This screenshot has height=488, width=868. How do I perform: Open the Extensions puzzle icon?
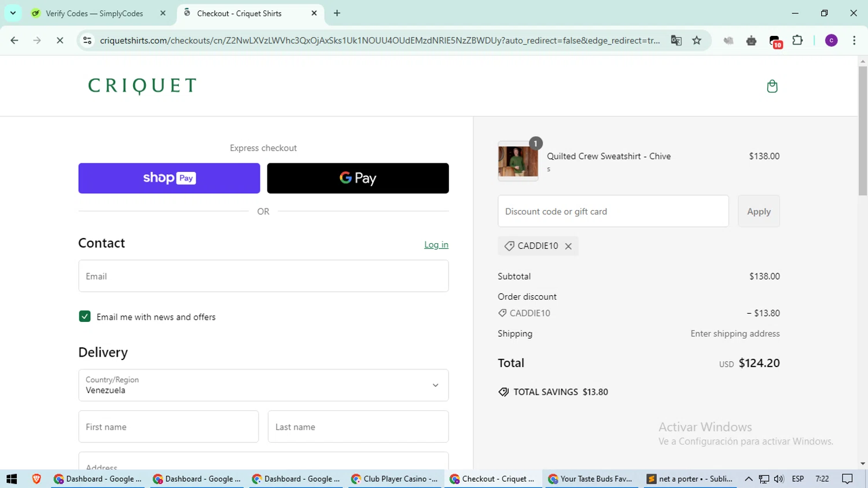click(797, 41)
